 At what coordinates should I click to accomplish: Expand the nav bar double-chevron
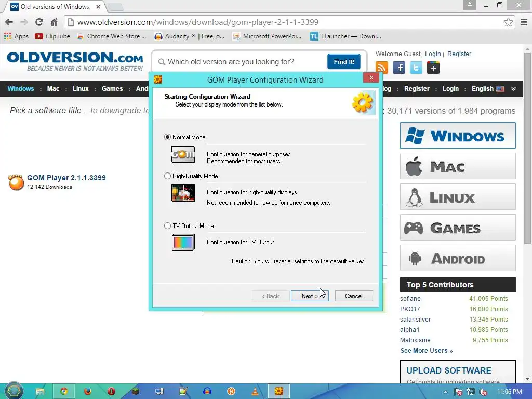(x=513, y=88)
